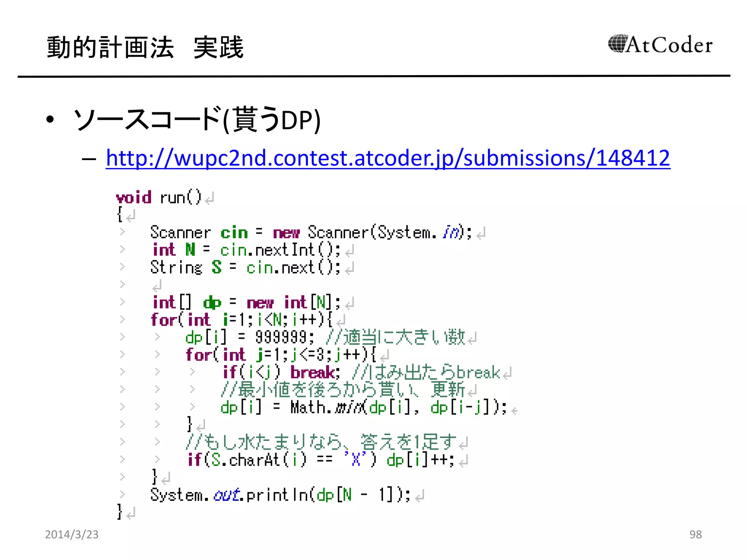
Task: Click the comment '//適当に大きい数'
Action: (x=395, y=337)
